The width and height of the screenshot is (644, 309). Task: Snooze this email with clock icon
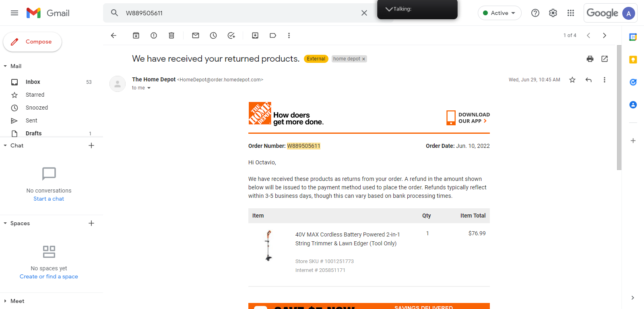pos(213,35)
